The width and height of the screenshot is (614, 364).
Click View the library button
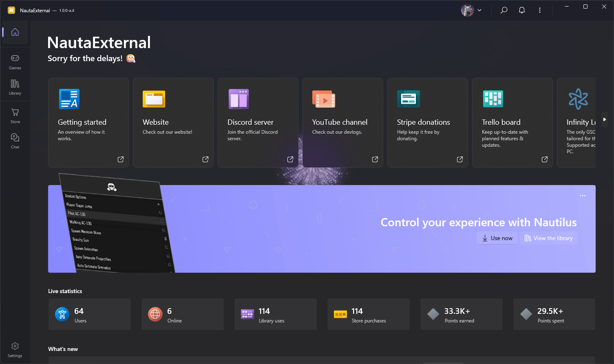pos(549,238)
